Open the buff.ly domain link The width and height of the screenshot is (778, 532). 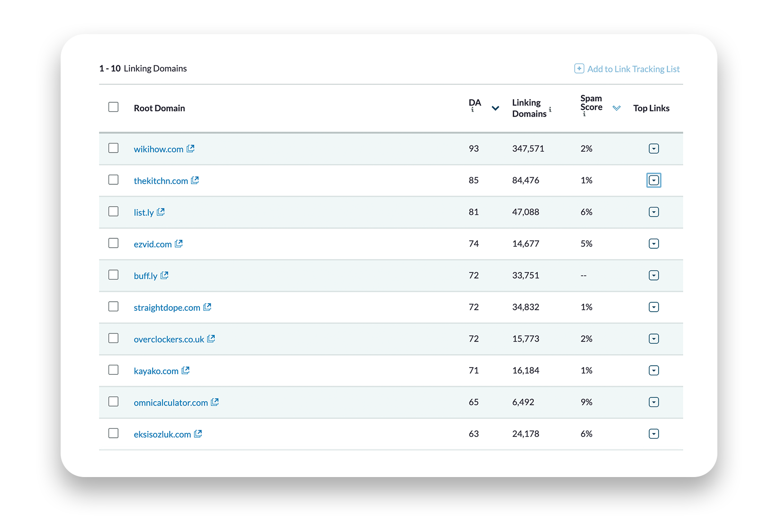pos(145,276)
